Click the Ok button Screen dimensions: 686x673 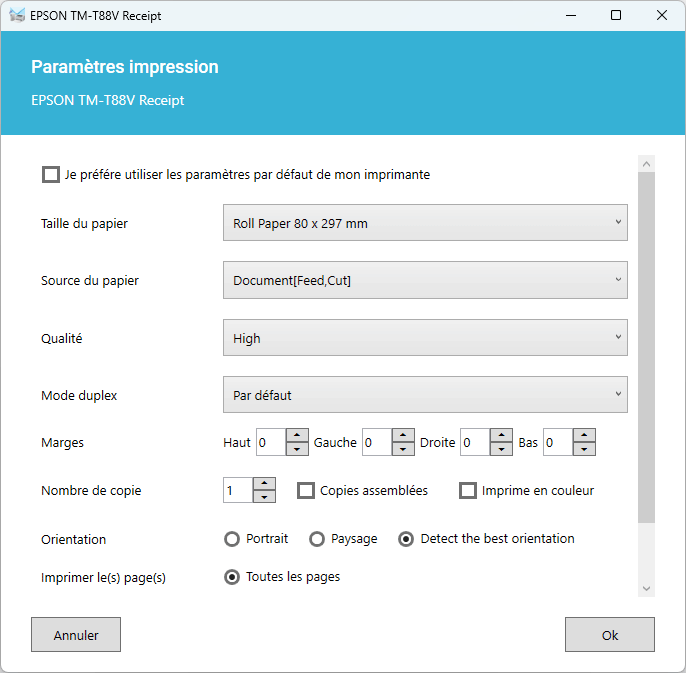(610, 634)
